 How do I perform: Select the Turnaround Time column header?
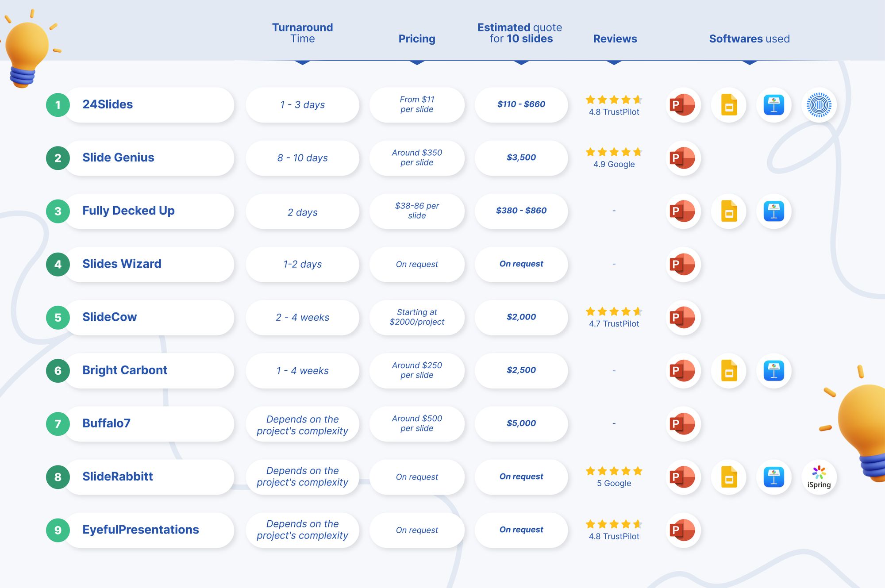point(303,33)
